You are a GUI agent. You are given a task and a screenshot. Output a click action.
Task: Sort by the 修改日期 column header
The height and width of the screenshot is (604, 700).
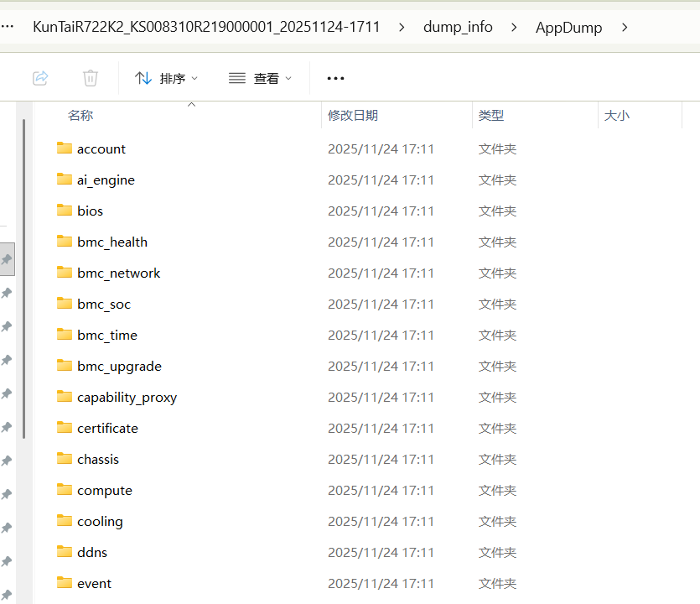[353, 116]
